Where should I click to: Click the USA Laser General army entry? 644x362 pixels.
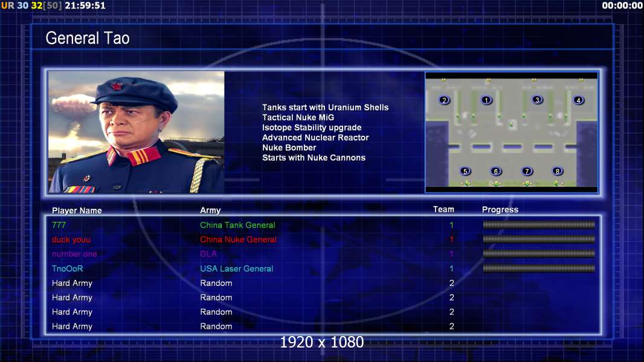point(237,269)
